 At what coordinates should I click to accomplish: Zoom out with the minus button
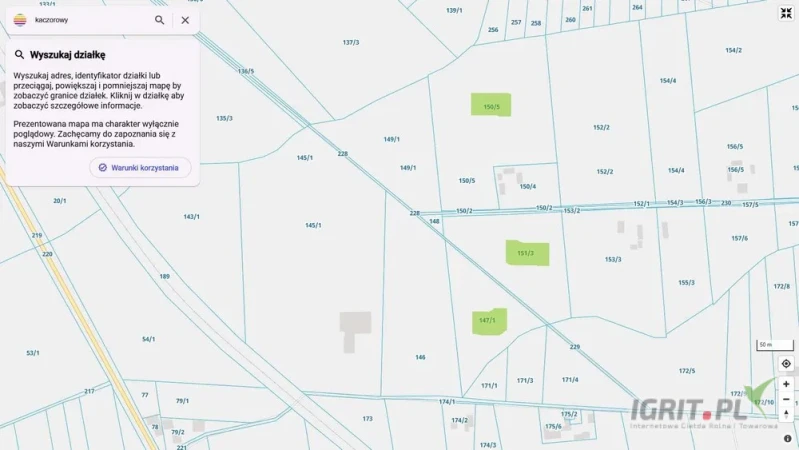786,399
